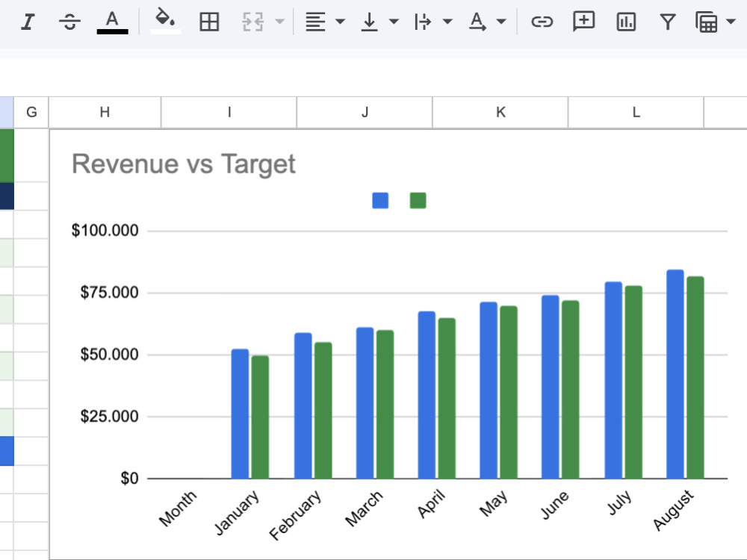This screenshot has width=747, height=560.
Task: Insert a chart from the toolbar
Action: point(626,22)
